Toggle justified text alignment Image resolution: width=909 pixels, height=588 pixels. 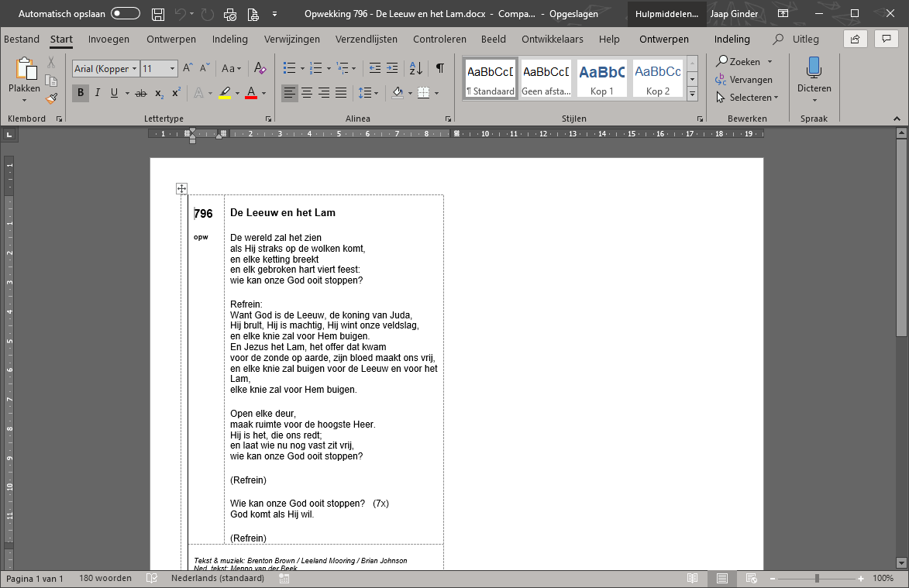[341, 93]
